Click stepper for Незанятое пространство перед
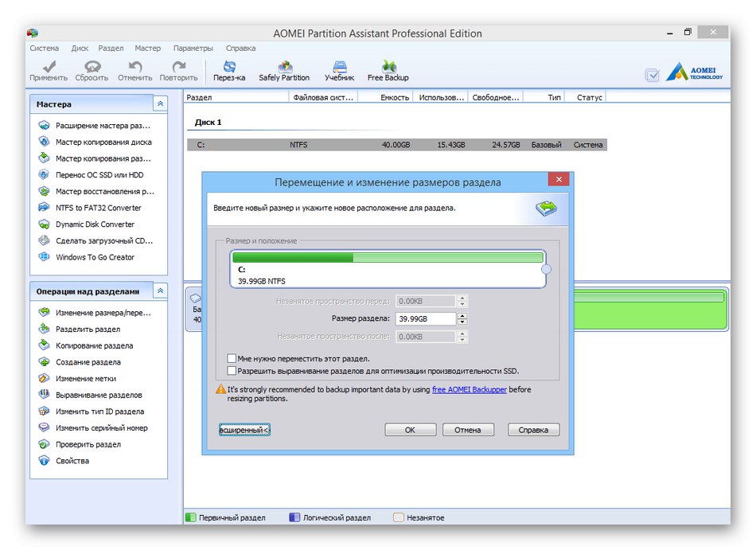 pos(462,301)
